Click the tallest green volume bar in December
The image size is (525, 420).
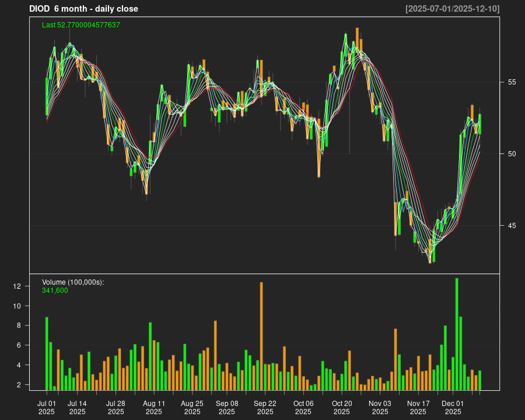[457, 334]
